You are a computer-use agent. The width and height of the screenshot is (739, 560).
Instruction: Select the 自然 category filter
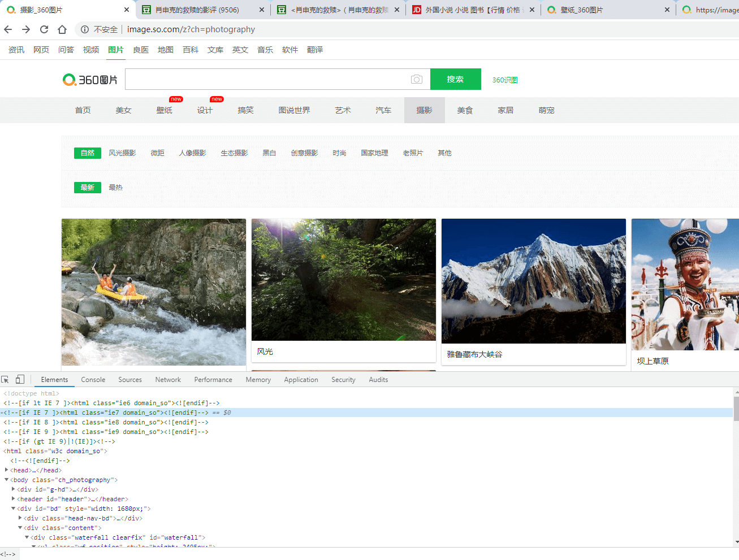tap(88, 153)
